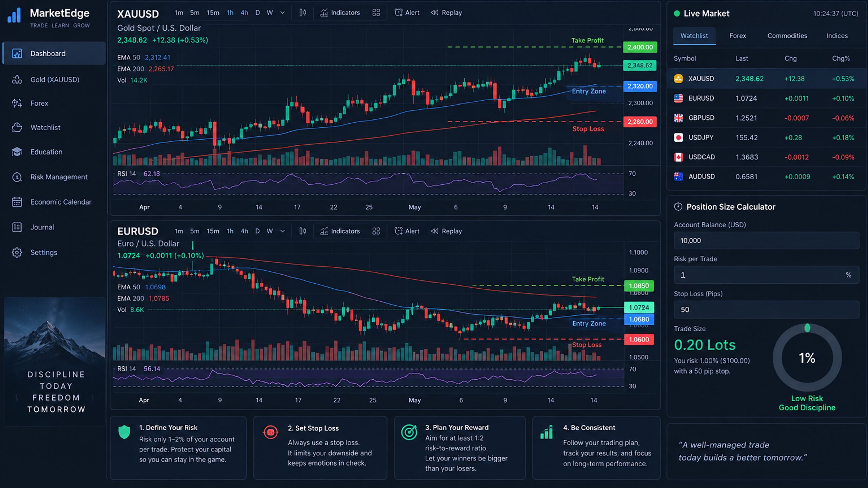Click the Risk per Trade percent field
Image resolution: width=868 pixels, height=488 pixels.
click(x=766, y=275)
